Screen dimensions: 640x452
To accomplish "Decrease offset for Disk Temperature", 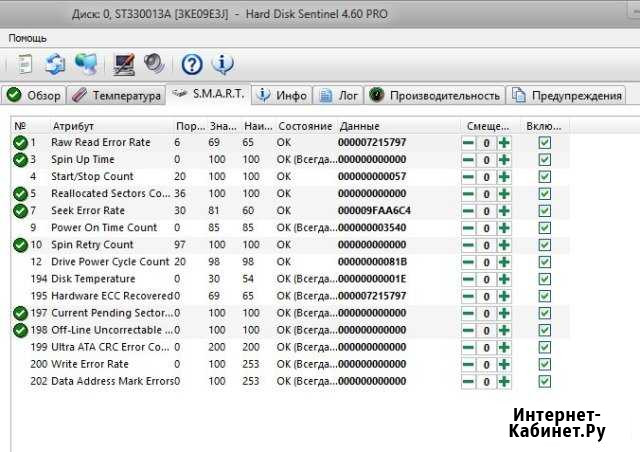I will pos(468,279).
